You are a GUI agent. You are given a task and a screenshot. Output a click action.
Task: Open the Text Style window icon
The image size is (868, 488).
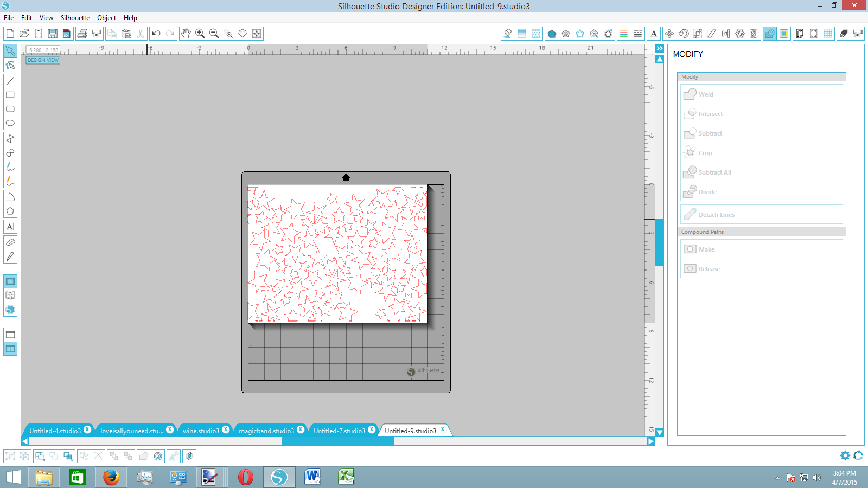tap(654, 34)
